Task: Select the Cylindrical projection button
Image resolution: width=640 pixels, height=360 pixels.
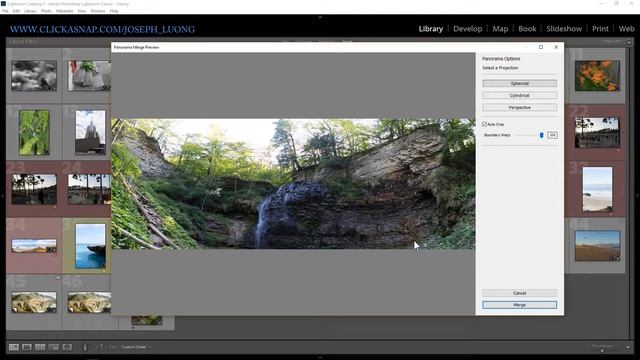Action: coord(519,95)
